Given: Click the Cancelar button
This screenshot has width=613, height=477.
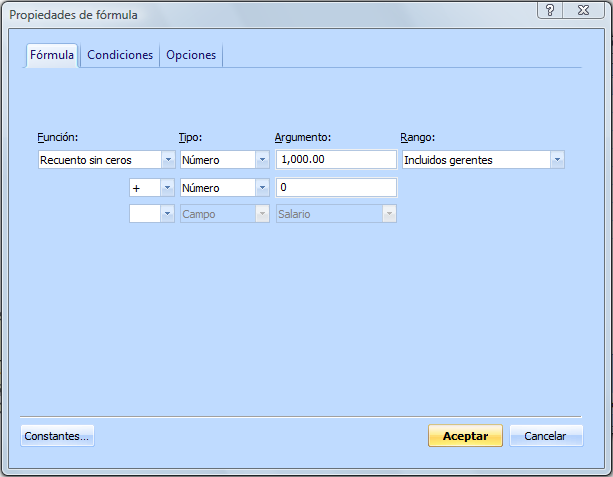Looking at the screenshot, I should pyautogui.click(x=546, y=436).
